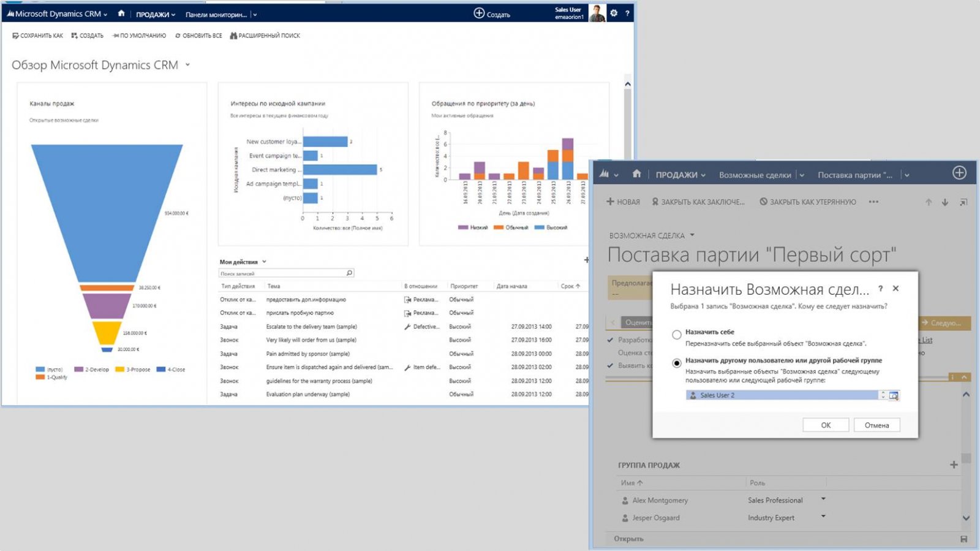Open Продажи menu in opportunity window

point(680,175)
